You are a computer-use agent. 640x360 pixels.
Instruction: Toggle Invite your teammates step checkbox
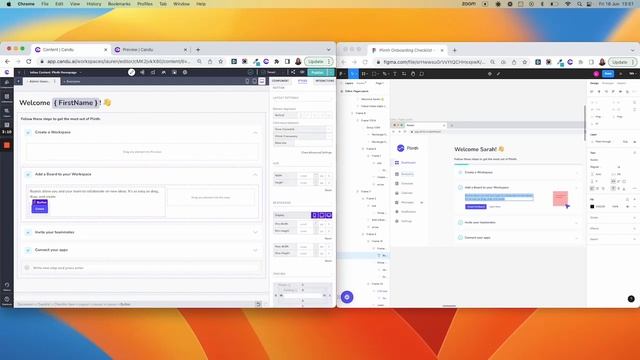28,232
